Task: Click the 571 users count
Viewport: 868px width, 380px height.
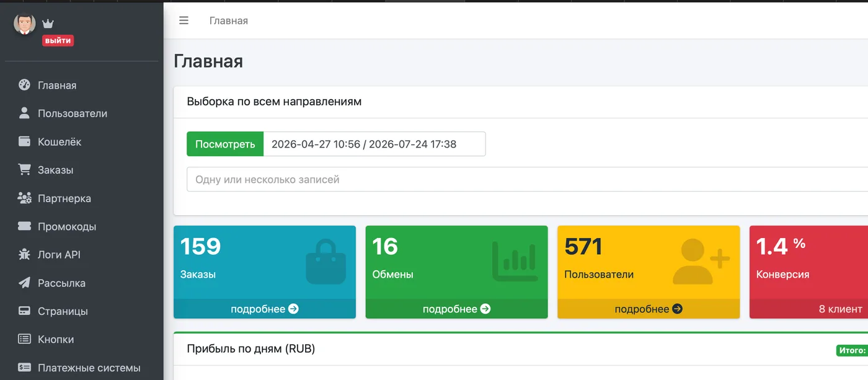Action: (x=583, y=247)
